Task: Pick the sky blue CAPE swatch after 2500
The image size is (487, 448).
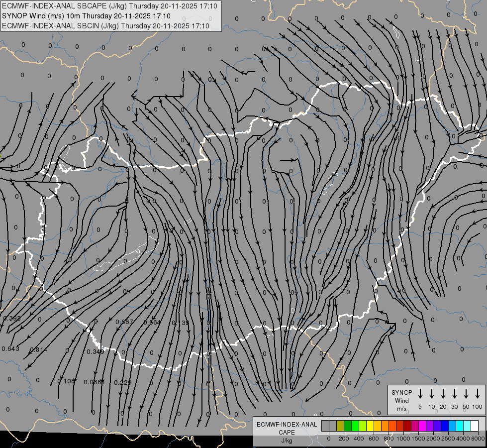Action: pos(452,426)
